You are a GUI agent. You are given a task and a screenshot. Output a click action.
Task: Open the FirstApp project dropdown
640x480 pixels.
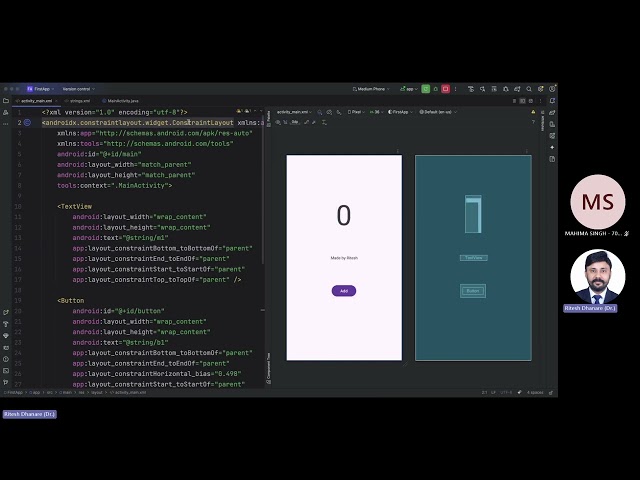(x=41, y=89)
